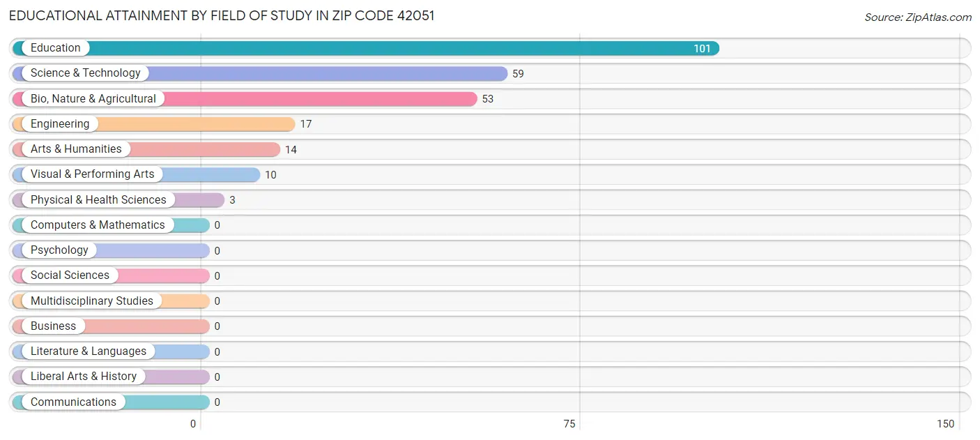Click the Communications label

73,402
